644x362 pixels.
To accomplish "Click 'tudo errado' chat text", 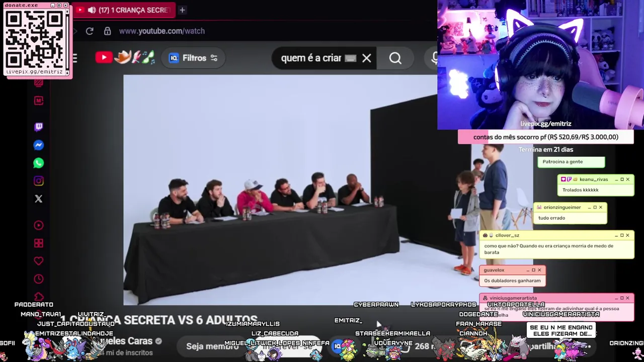I will pyautogui.click(x=552, y=218).
